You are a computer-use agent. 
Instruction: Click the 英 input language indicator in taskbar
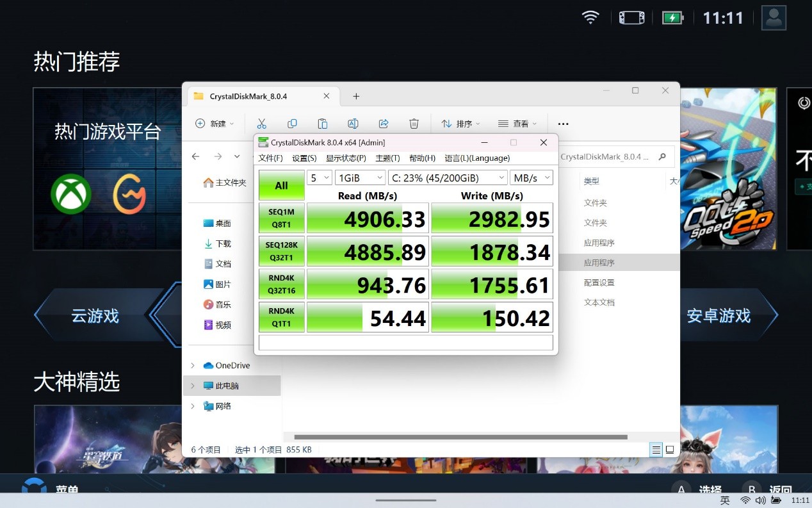pos(725,500)
